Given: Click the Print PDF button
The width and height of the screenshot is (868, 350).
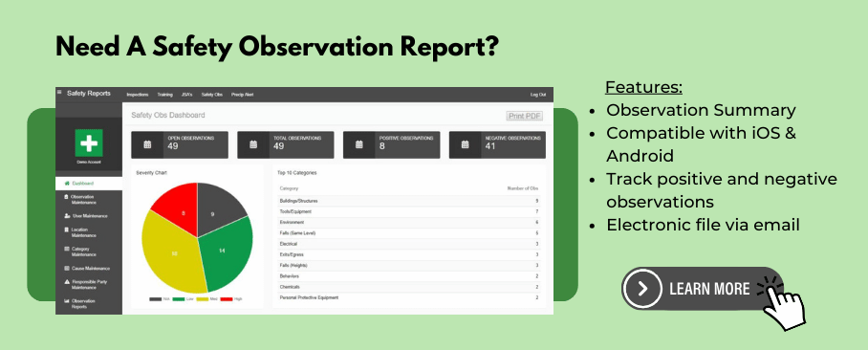Looking at the screenshot, I should pyautogui.click(x=524, y=116).
